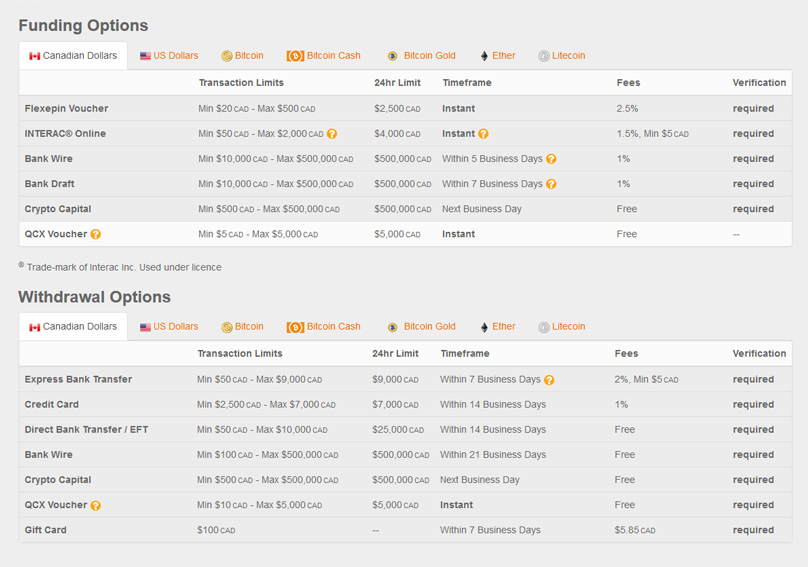Viewport: 808px width, 567px height.
Task: Click the QCX Voucher help icon in Withdrawal Options
Action: point(96,506)
